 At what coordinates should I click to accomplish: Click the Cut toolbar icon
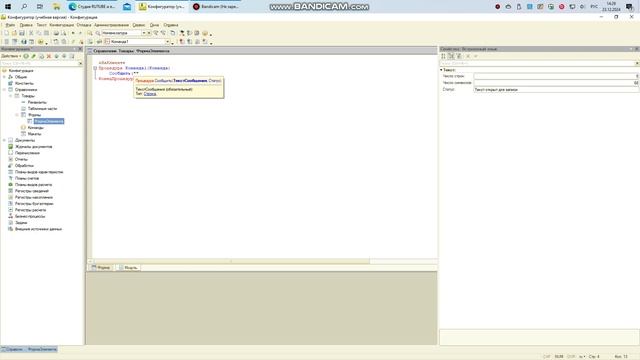pyautogui.click(x=31, y=33)
